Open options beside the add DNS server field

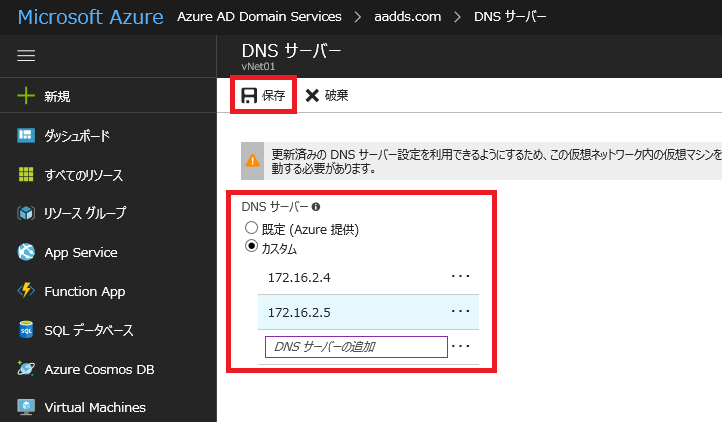pyautogui.click(x=460, y=347)
